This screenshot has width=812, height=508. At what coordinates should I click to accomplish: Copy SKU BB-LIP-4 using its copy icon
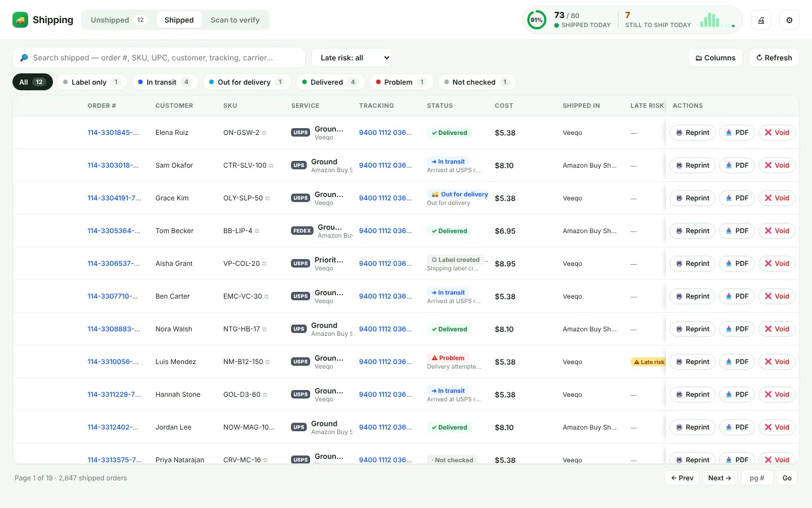point(257,231)
